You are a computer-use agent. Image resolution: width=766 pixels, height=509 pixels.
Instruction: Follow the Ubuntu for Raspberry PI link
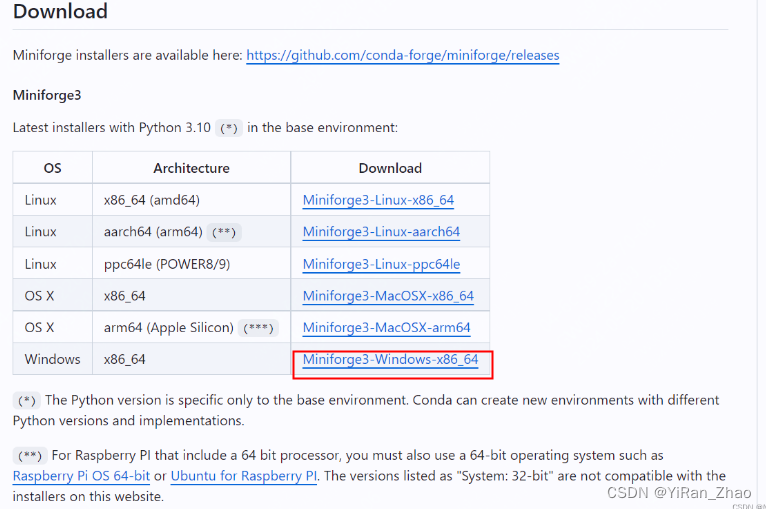(x=244, y=476)
